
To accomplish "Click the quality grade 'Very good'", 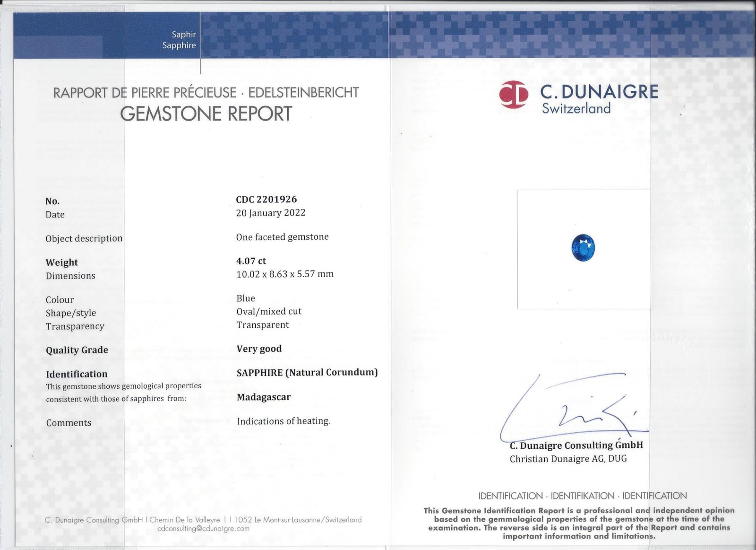I will click(x=259, y=349).
